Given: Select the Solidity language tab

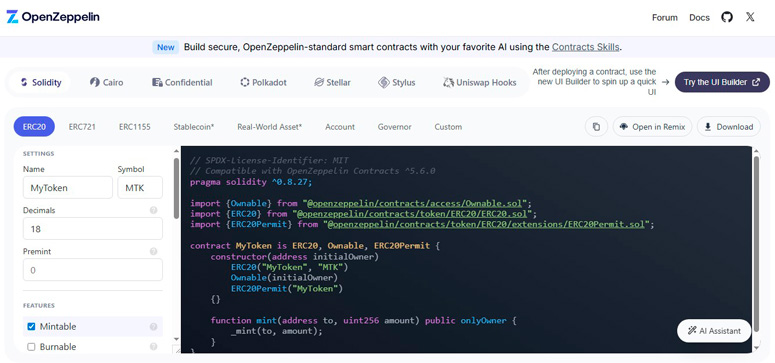Looking at the screenshot, I should (x=41, y=83).
